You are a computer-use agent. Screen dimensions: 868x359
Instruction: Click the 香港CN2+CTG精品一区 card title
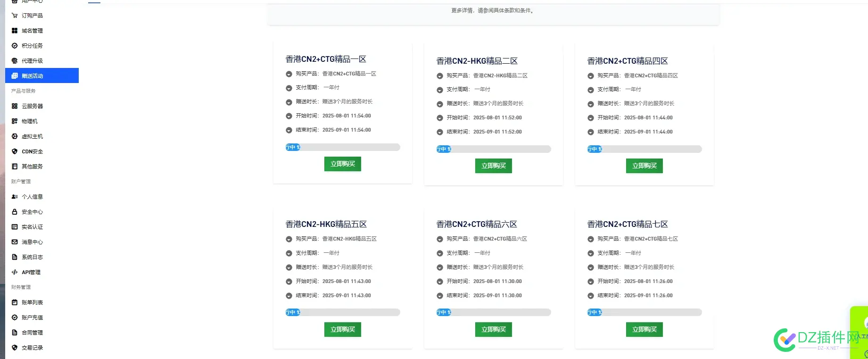point(326,59)
